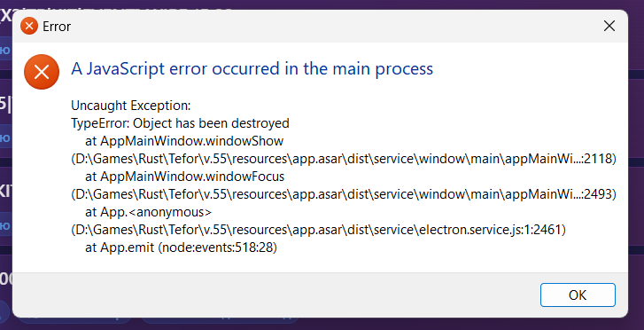Click the gray footer area left of OK
The image size is (644, 330).
(275, 295)
